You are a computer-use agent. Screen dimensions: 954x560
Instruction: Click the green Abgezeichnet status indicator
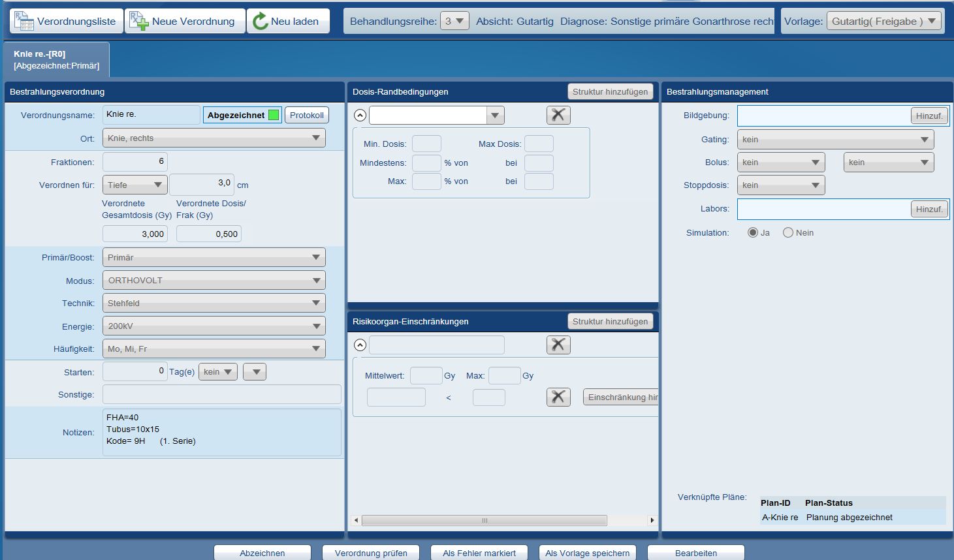coord(274,116)
